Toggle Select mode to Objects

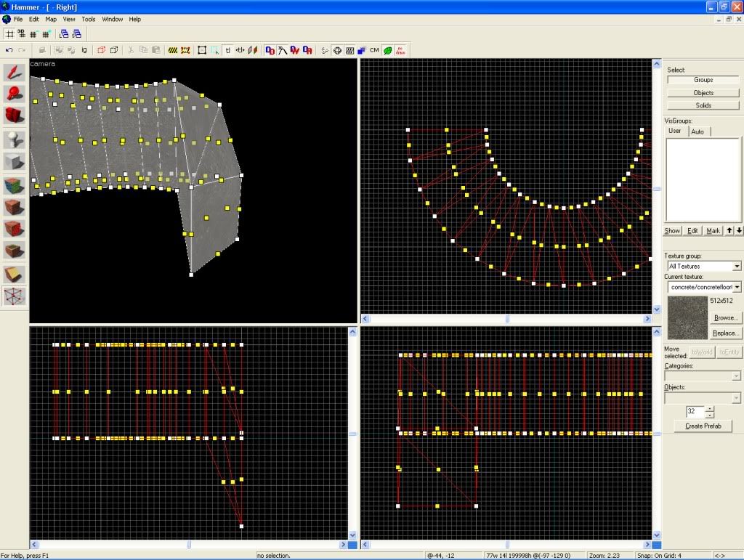[x=703, y=93]
